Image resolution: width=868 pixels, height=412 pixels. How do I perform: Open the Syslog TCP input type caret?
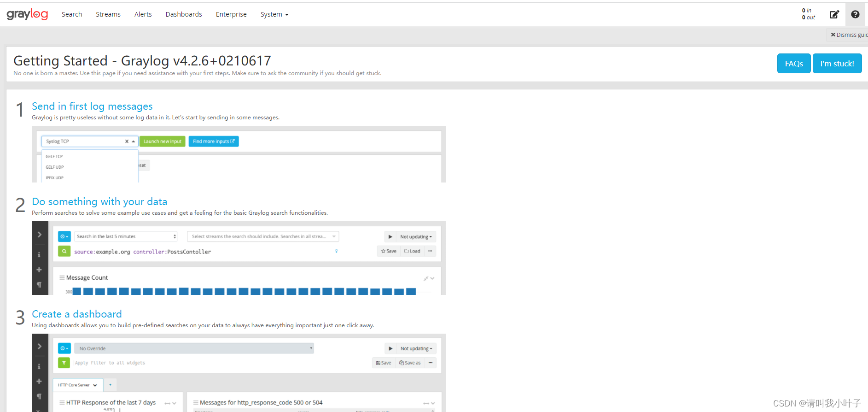(134, 141)
